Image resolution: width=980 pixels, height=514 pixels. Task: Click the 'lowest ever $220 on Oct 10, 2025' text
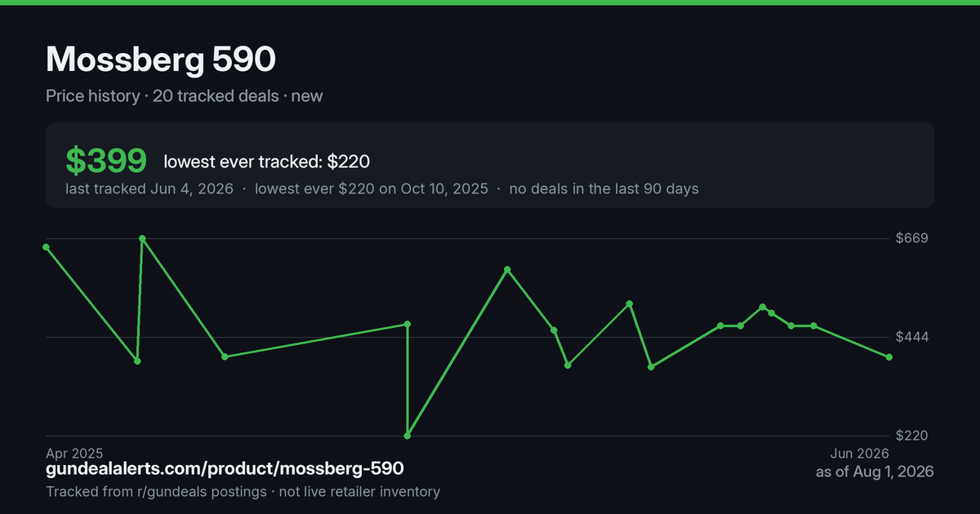click(x=372, y=188)
